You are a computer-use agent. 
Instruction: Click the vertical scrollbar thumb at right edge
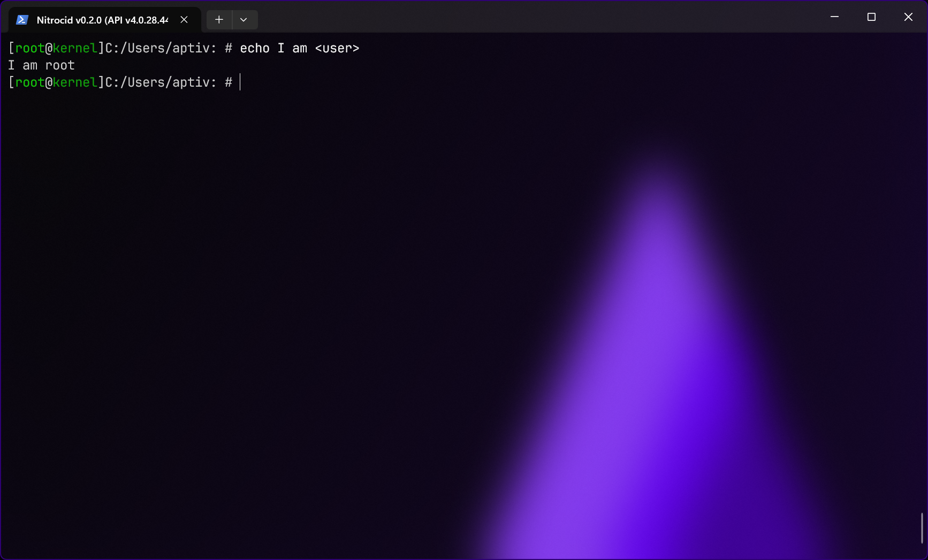click(x=922, y=527)
